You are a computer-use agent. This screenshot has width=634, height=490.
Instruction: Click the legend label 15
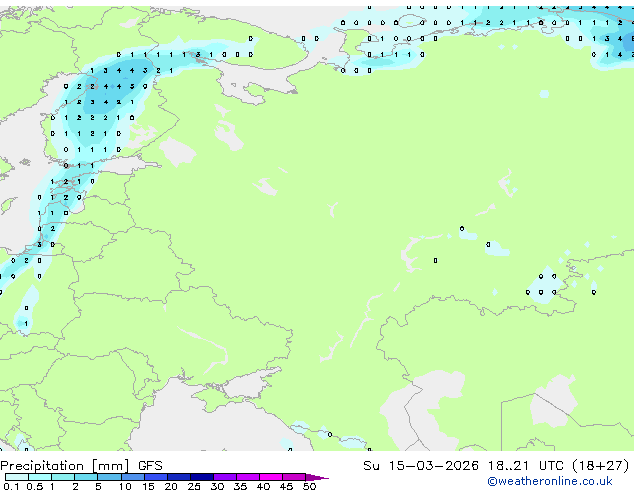click(x=148, y=486)
